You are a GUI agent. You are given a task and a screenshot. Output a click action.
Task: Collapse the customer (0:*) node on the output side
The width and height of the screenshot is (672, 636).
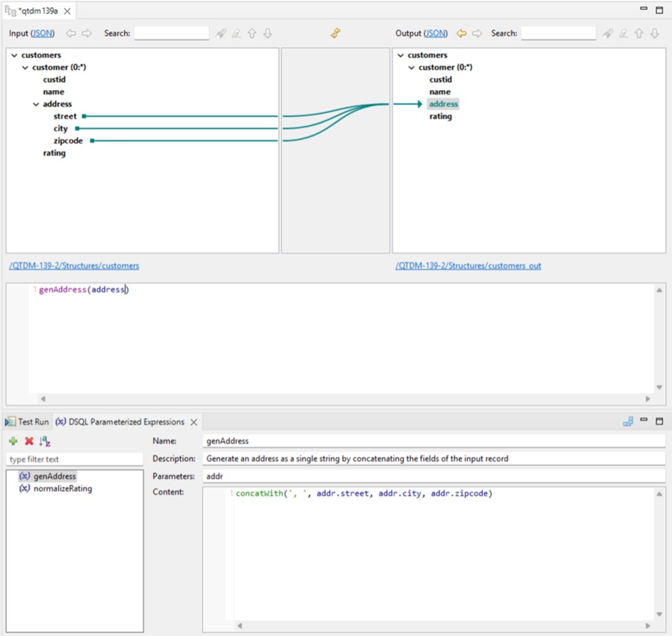[411, 67]
